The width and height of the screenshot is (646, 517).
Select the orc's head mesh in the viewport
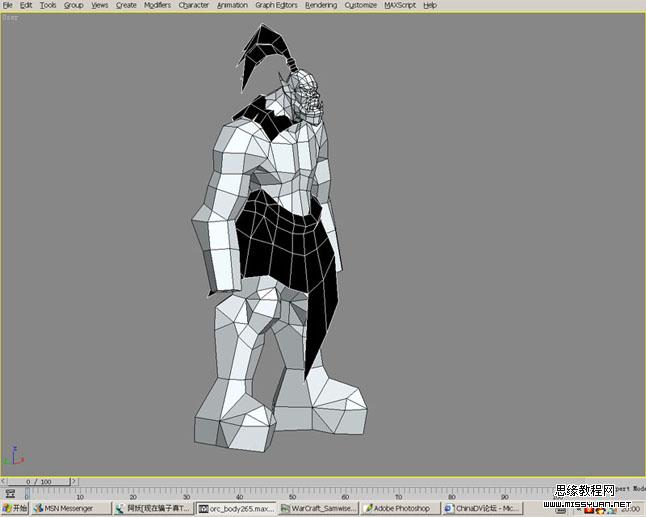[x=306, y=97]
